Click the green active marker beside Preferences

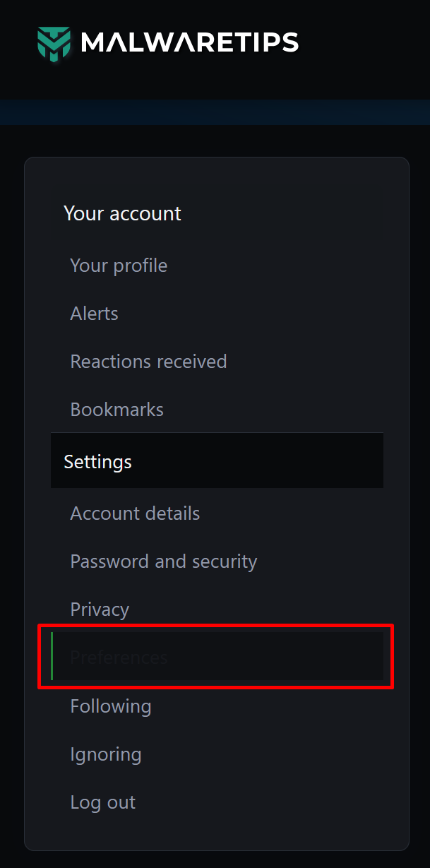pyautogui.click(x=52, y=657)
